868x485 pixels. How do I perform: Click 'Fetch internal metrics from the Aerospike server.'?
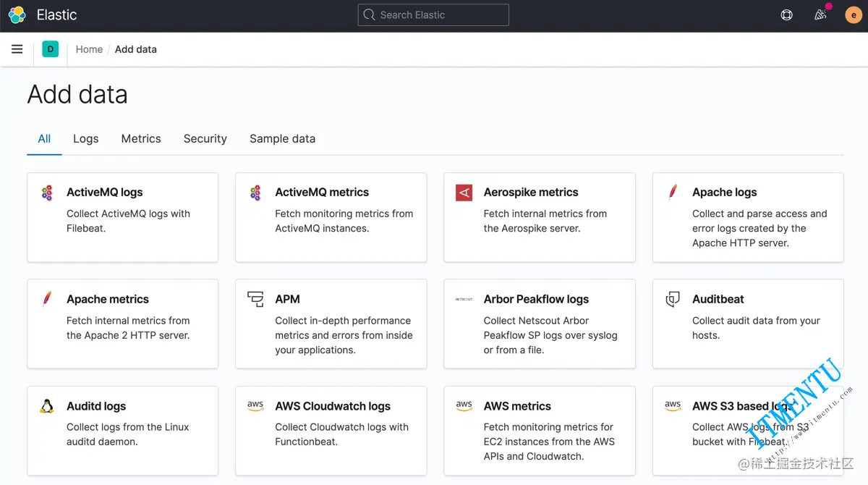(x=545, y=221)
